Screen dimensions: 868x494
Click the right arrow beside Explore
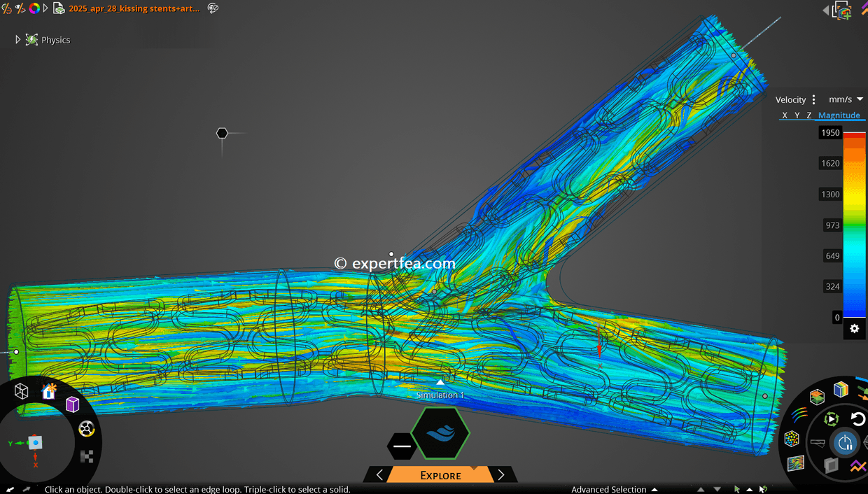click(501, 474)
